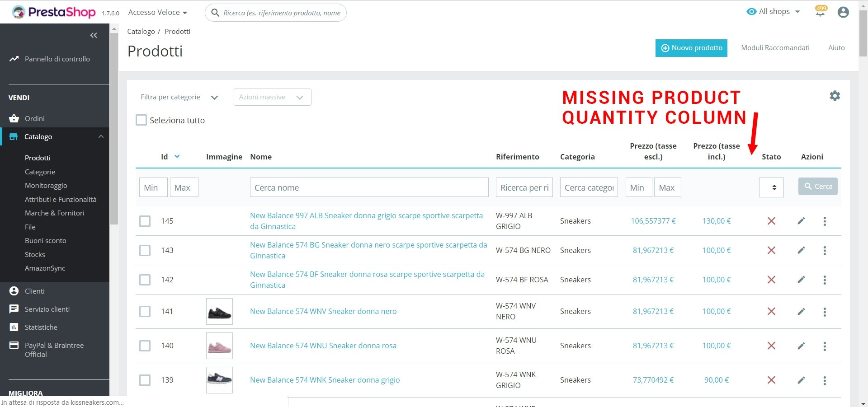Click the PayPal & Braintree card icon
Image resolution: width=868 pixels, height=407 pixels.
point(14,345)
